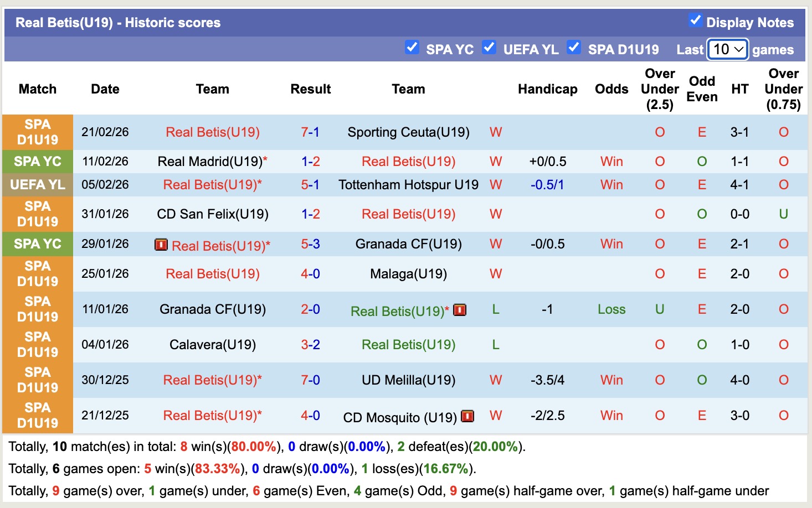The height and width of the screenshot is (508, 812).
Task: Open the 3-2 result against Calavera
Action: 310,345
